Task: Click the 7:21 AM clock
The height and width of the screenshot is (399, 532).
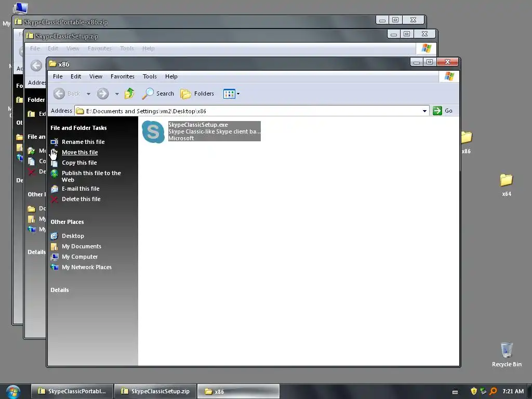Action: pos(513,391)
